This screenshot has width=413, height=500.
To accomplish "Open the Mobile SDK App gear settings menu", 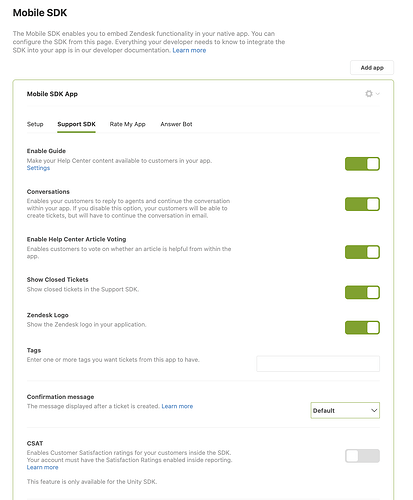I will click(372, 94).
